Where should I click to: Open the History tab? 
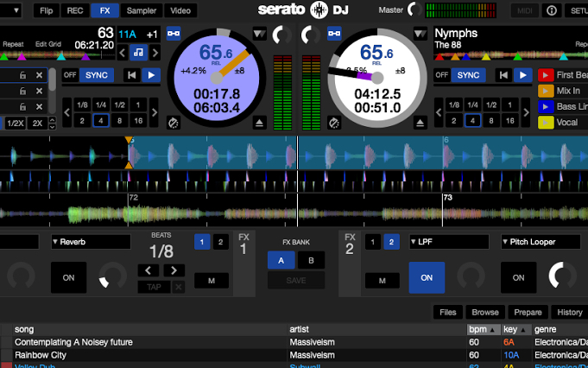coord(569,312)
